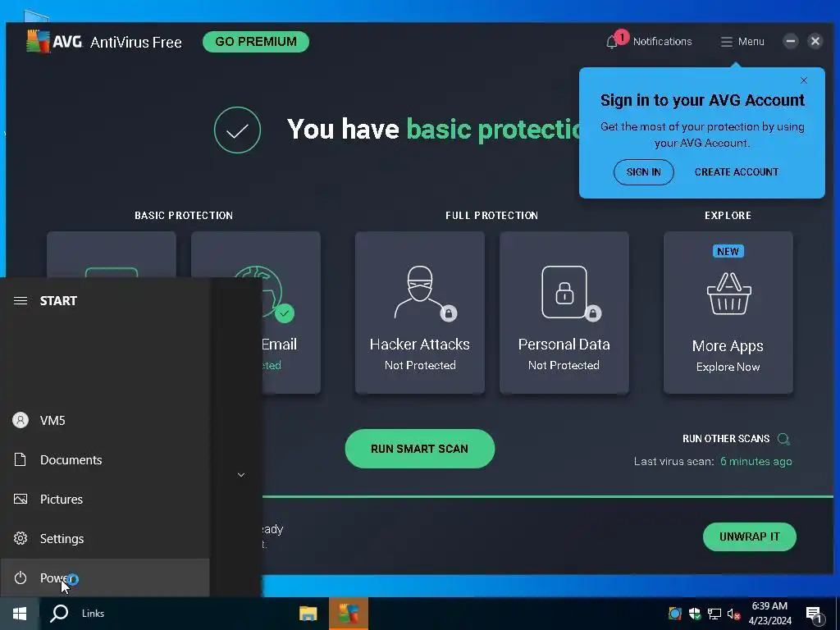The width and height of the screenshot is (840, 630).
Task: Click the FULL PROTECTION heading
Action: coord(492,216)
